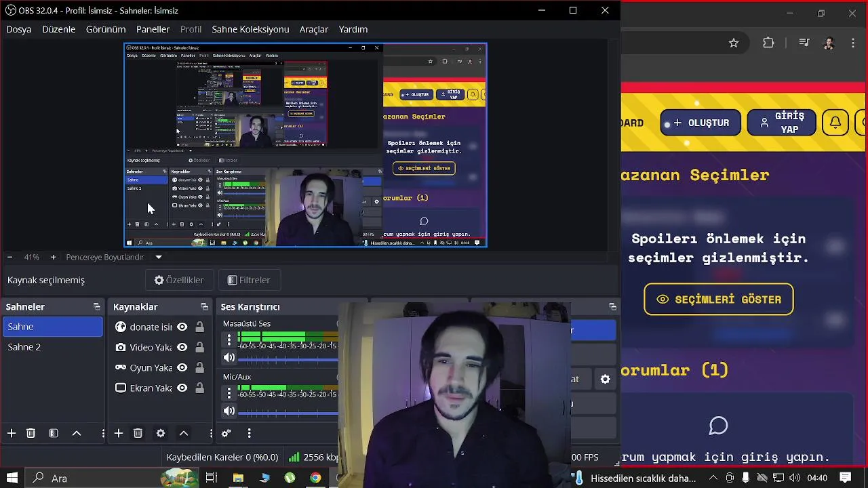Open Masaüstü Ses three-dot options menu
This screenshot has width=868, height=488.
(229, 340)
